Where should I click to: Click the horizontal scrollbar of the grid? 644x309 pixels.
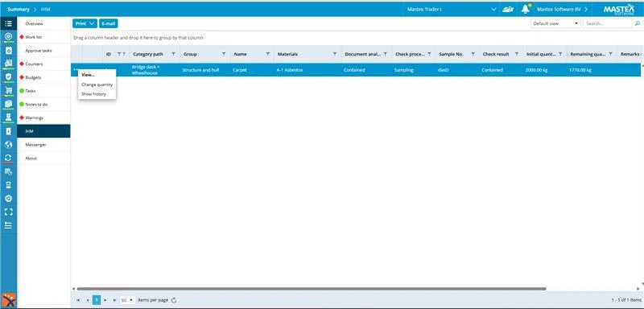pyautogui.click(x=312, y=289)
